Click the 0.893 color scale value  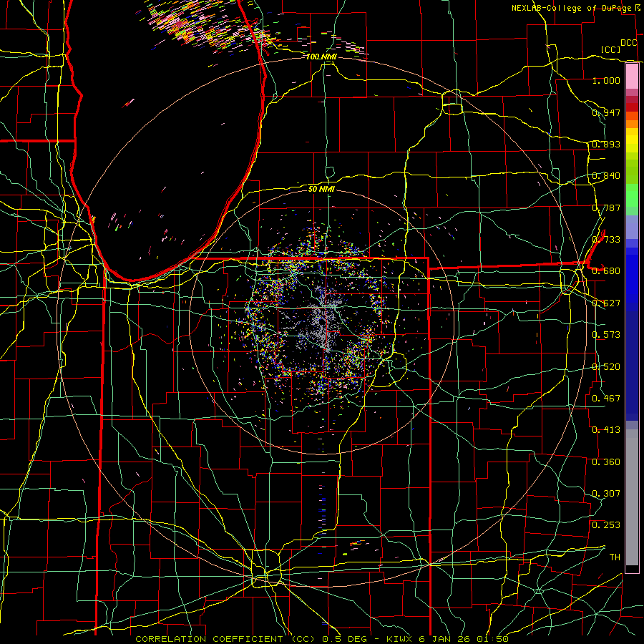point(606,144)
